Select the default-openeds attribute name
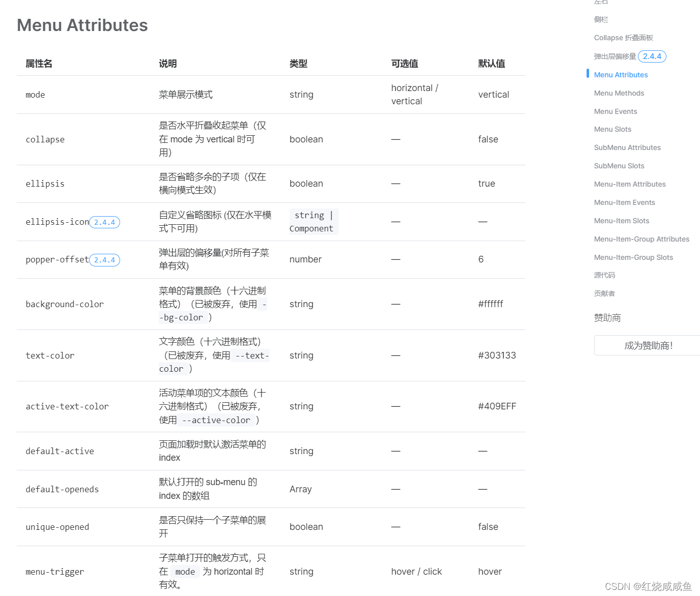 (62, 489)
